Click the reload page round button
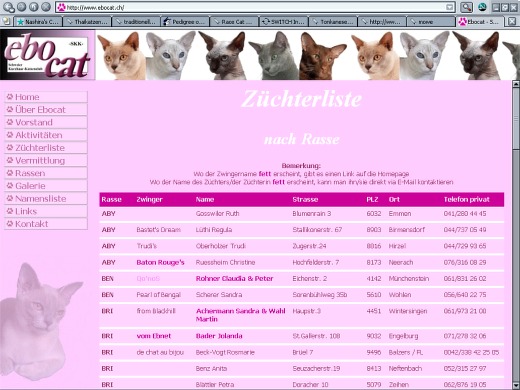 (34, 7)
